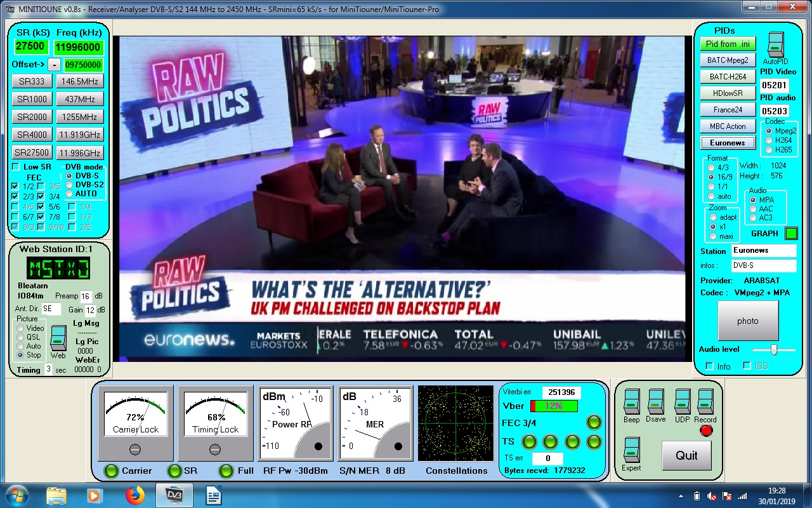Toggle the Expert mode switch
Viewport: 812px width, 508px height.
click(631, 450)
